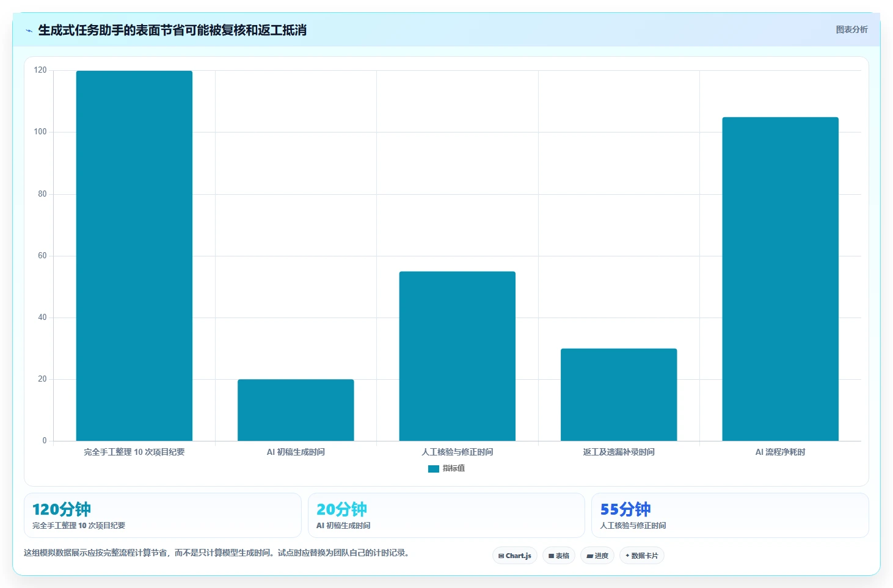Image resolution: width=893 pixels, height=588 pixels.
Task: Select the 进度 tag
Action: 597,556
